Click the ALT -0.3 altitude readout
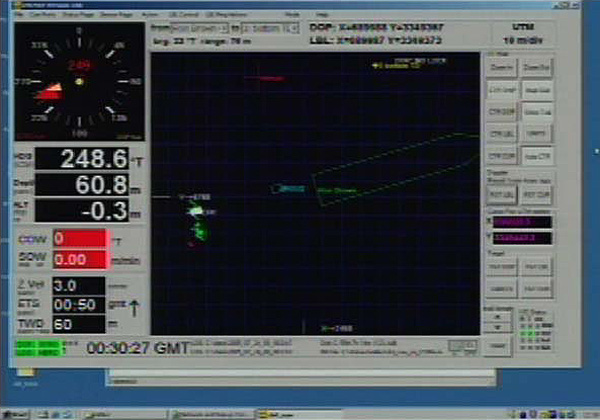The image size is (600, 420). click(82, 210)
